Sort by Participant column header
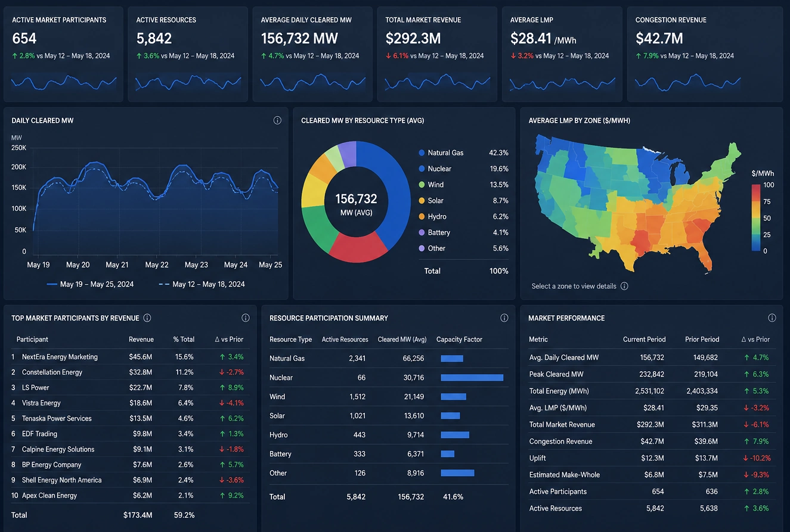Screen dimensions: 790x532 tap(32, 340)
